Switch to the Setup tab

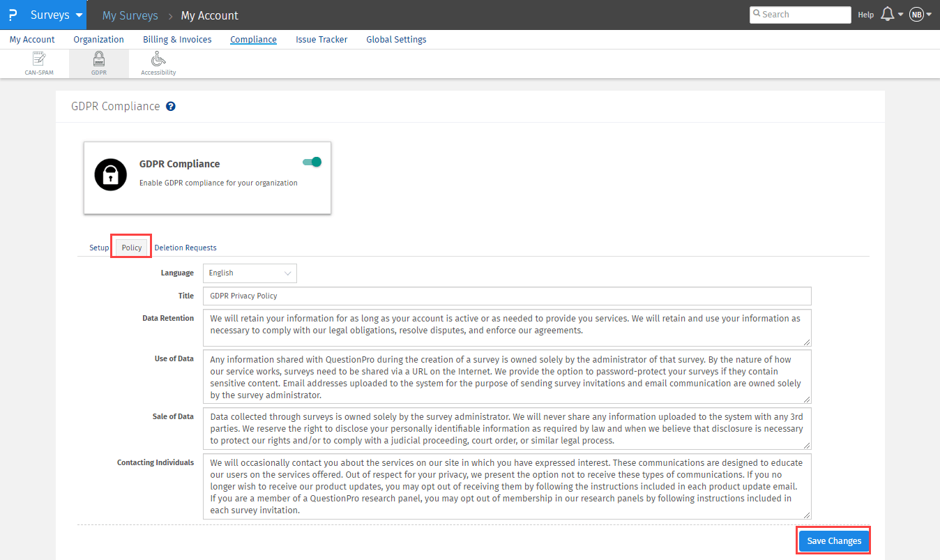click(x=99, y=248)
